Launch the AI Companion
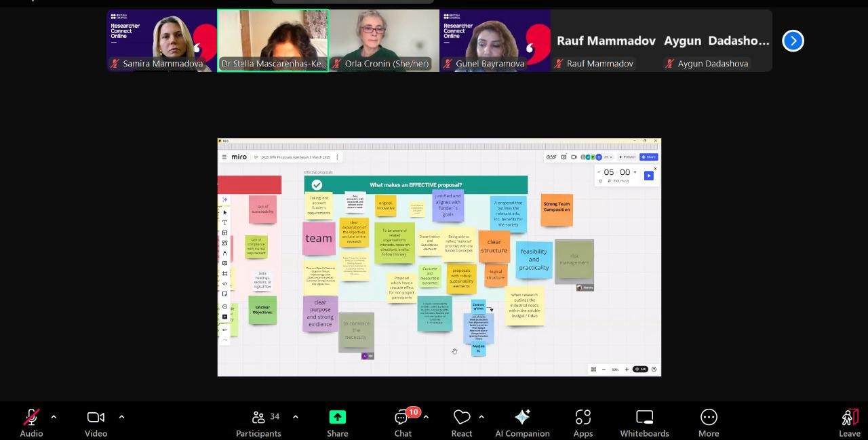Viewport: 868px width, 440px height. click(522, 417)
